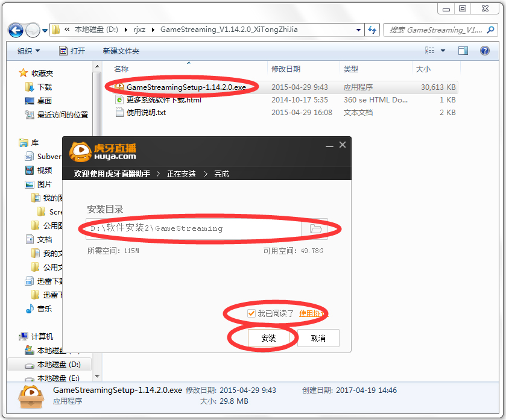This screenshot has height=420, width=506.
Task: Click 库 in the navigation pane
Action: pos(35,142)
